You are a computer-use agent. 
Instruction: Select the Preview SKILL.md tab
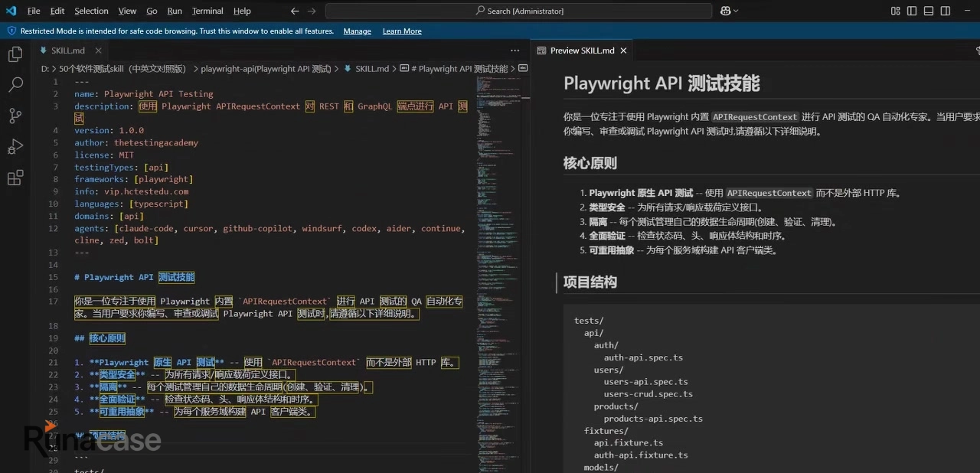coord(583,51)
